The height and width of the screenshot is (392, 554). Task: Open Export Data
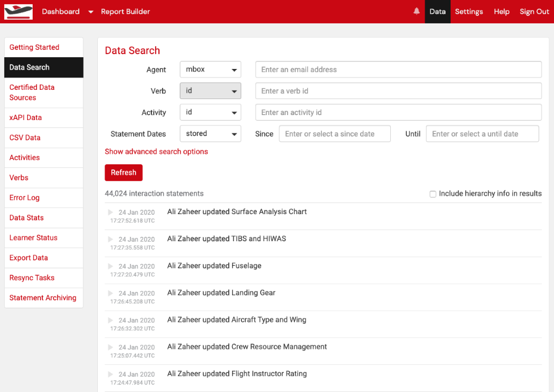click(x=44, y=258)
